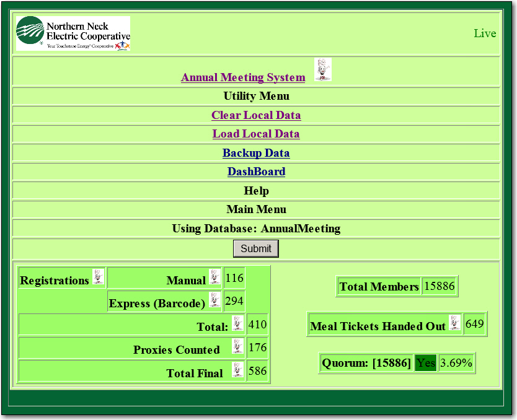The width and height of the screenshot is (517, 420).
Task: Click the Northern Neck Electric Cooperative logo
Action: coord(73,33)
